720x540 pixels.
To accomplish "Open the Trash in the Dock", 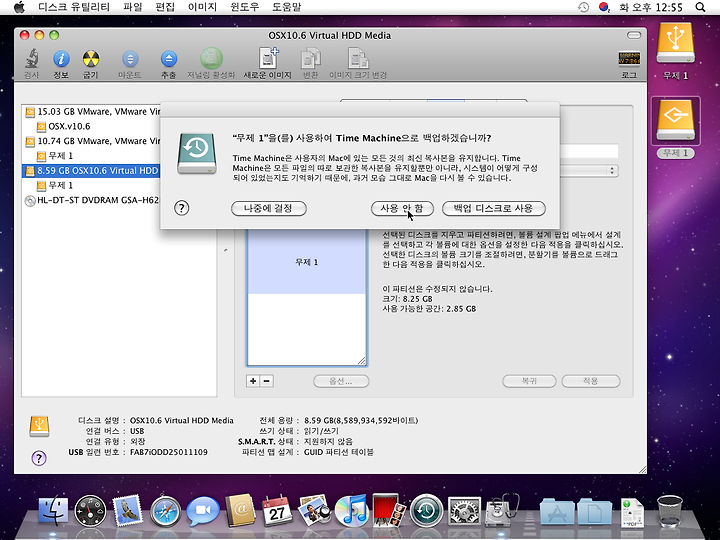I will pos(669,511).
